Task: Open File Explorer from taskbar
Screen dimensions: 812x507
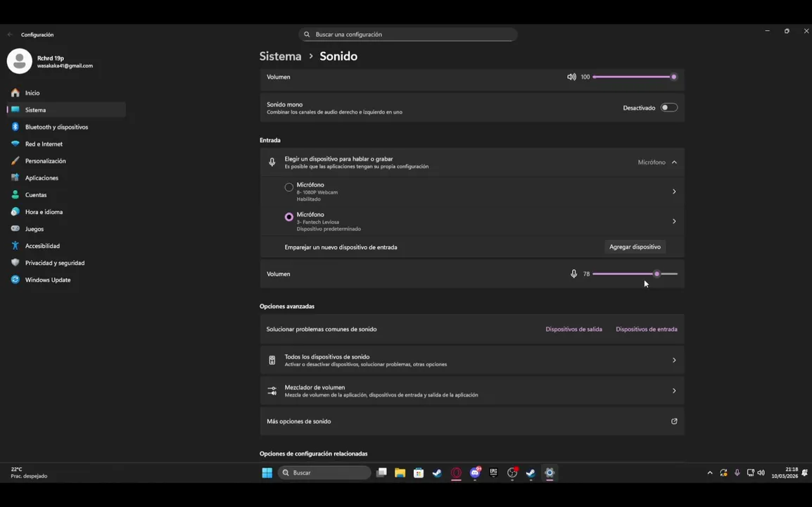Action: click(x=400, y=472)
